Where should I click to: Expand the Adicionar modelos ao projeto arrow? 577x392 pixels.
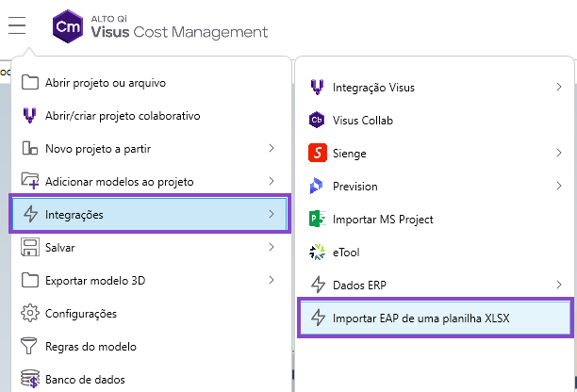(x=271, y=181)
